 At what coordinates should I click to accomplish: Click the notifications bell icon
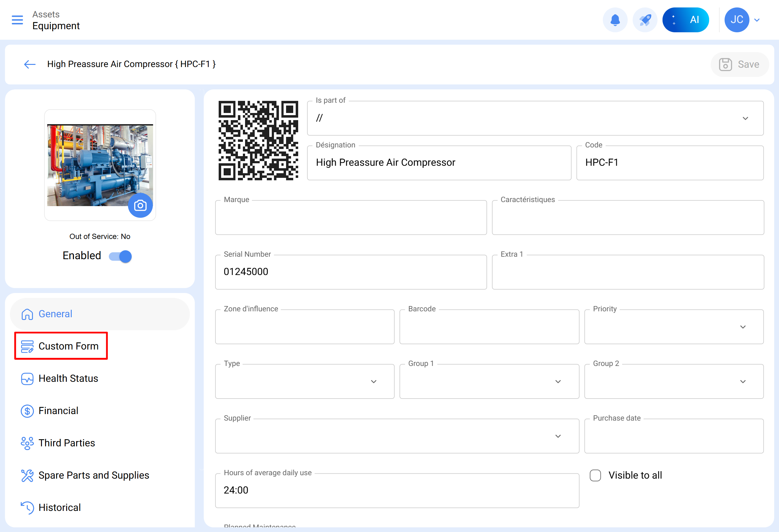pyautogui.click(x=615, y=20)
